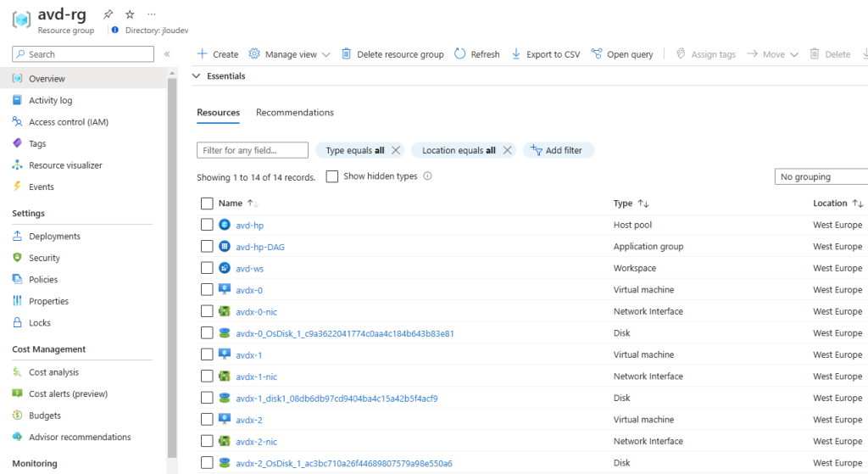
Task: Click the Add filter button
Action: (x=558, y=150)
